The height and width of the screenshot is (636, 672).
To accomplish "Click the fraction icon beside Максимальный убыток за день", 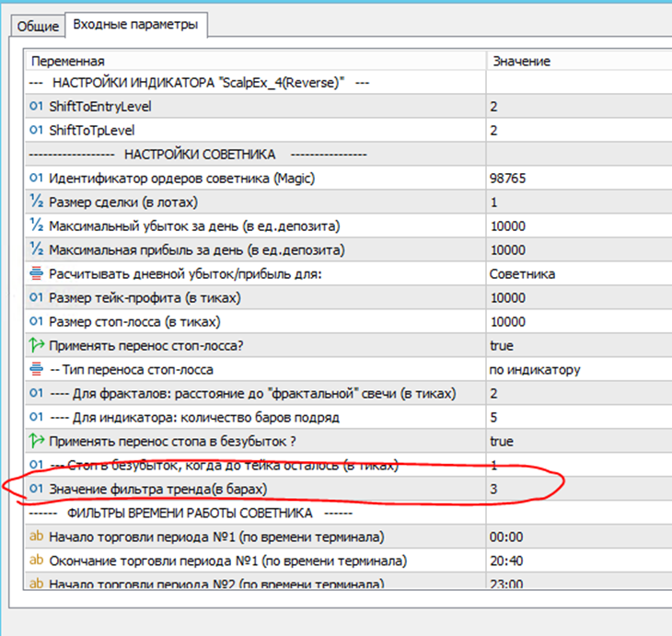I will coord(37,225).
